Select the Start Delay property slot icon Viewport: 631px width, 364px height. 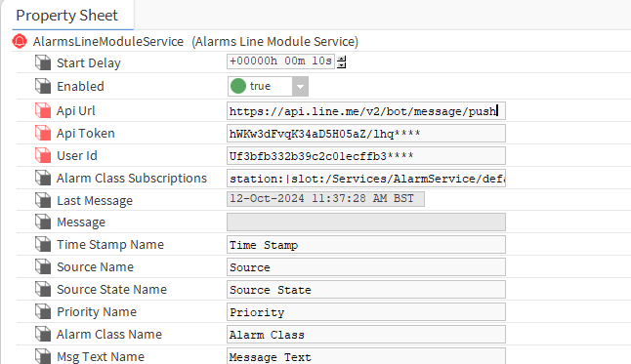[43, 62]
